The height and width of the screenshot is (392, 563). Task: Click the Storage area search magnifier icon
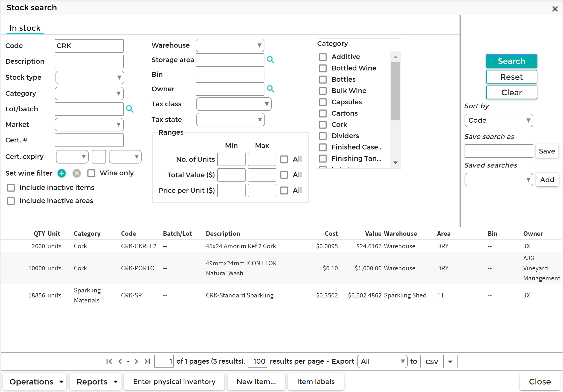click(270, 60)
